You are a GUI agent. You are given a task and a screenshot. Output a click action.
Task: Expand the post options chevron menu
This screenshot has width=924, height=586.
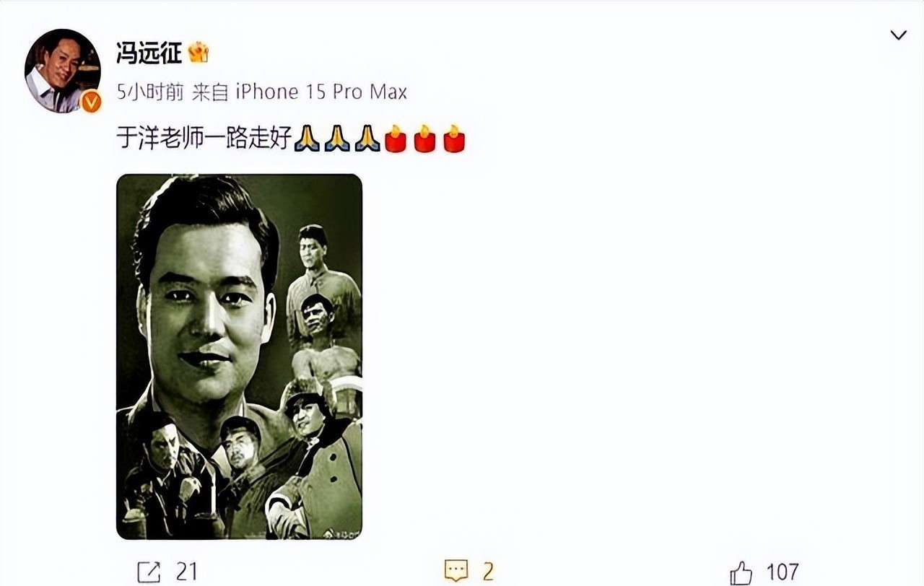point(898,35)
